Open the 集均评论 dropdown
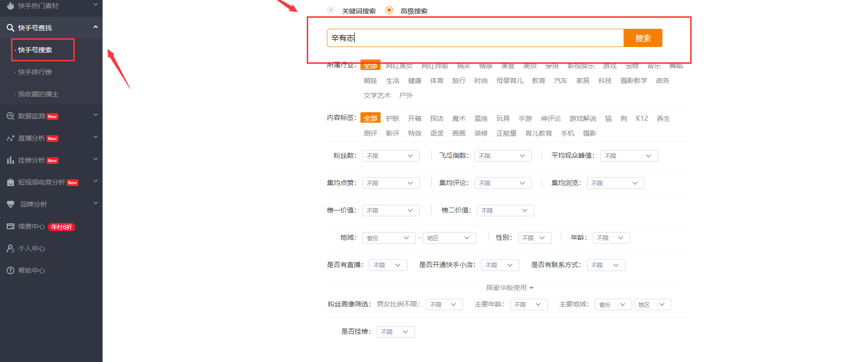 click(503, 183)
